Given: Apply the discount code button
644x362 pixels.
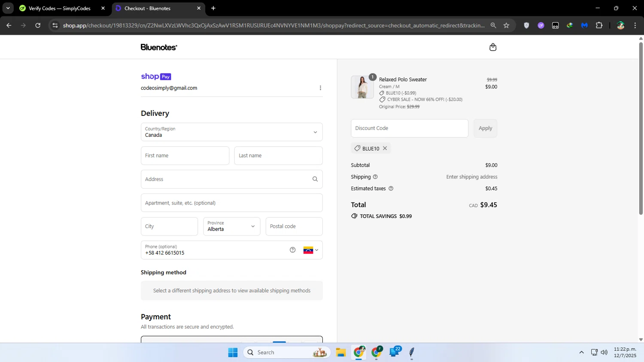Looking at the screenshot, I should click(486, 128).
